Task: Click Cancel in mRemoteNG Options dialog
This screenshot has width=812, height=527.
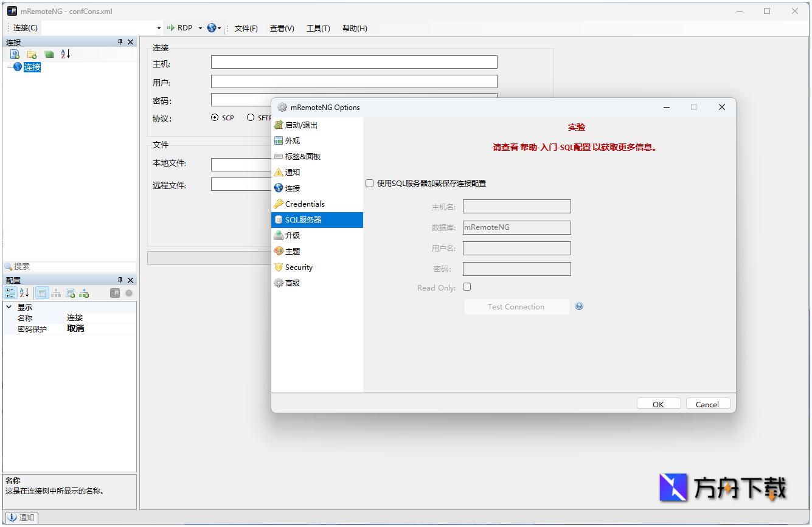Action: 707,404
